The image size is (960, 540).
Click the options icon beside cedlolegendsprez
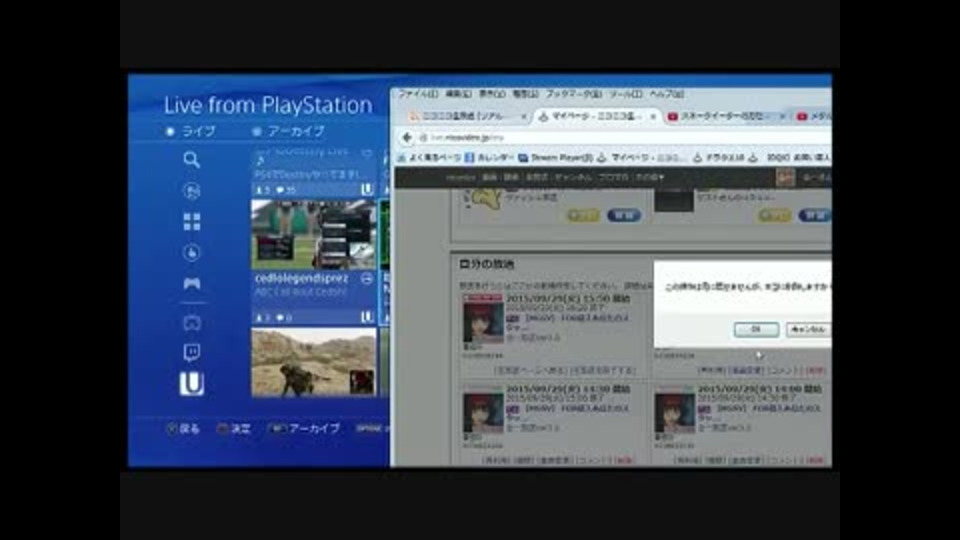point(367,279)
